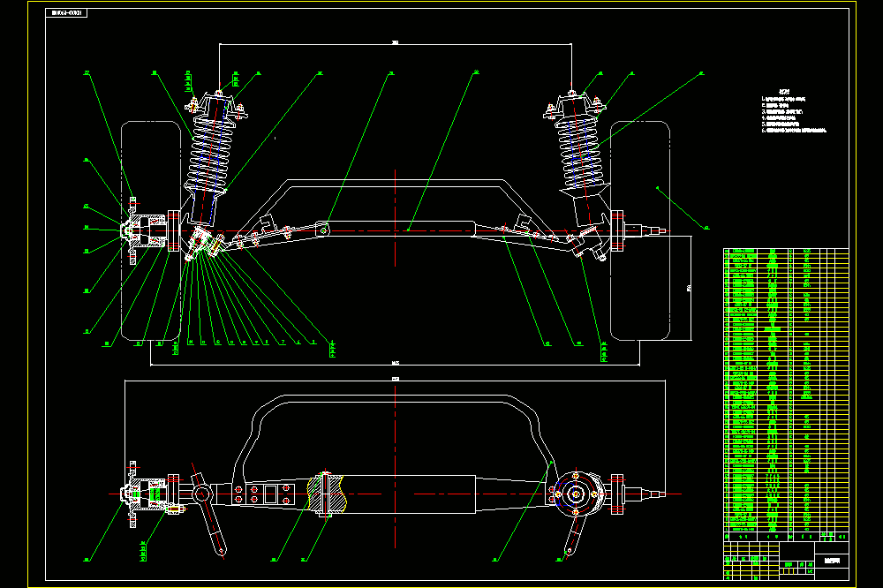Click the right stub axle end in the front view
This screenshot has width=883, height=588.
click(x=653, y=230)
